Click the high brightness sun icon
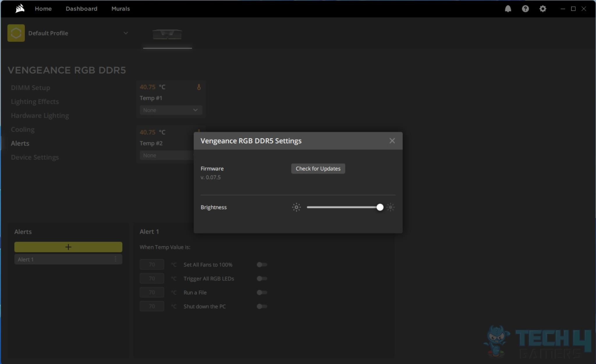The width and height of the screenshot is (596, 364). [x=391, y=207]
